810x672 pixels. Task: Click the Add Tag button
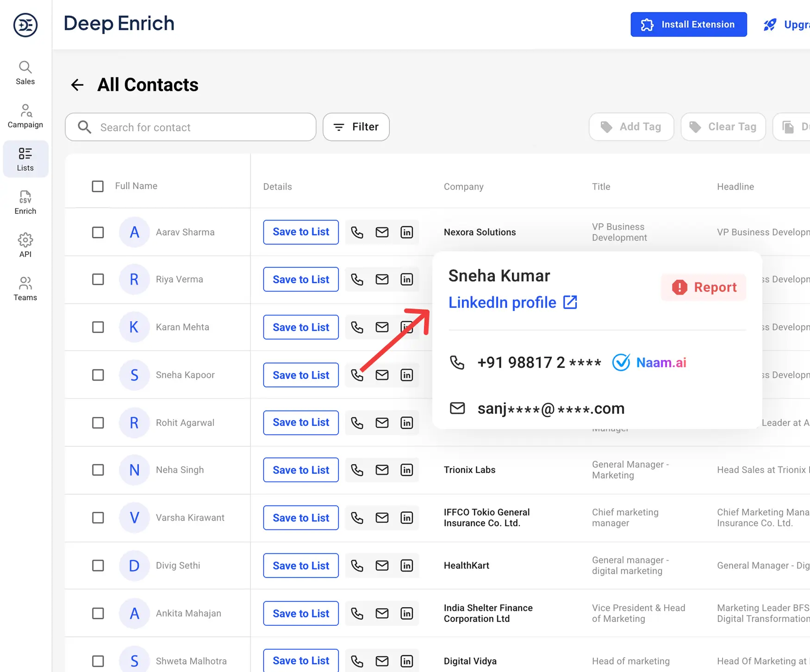click(x=631, y=127)
